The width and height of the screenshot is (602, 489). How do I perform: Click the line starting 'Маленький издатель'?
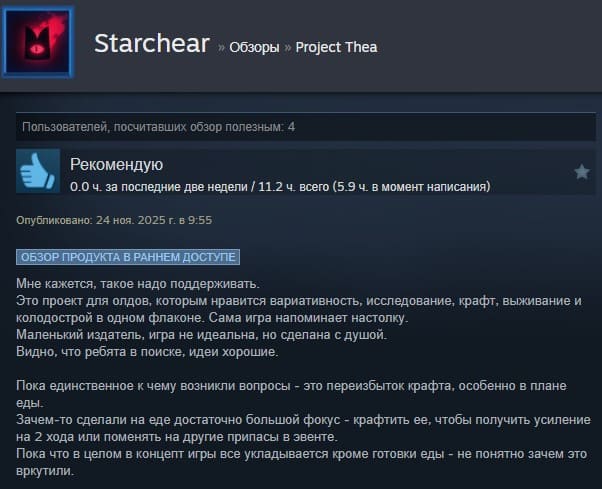pyautogui.click(x=202, y=335)
